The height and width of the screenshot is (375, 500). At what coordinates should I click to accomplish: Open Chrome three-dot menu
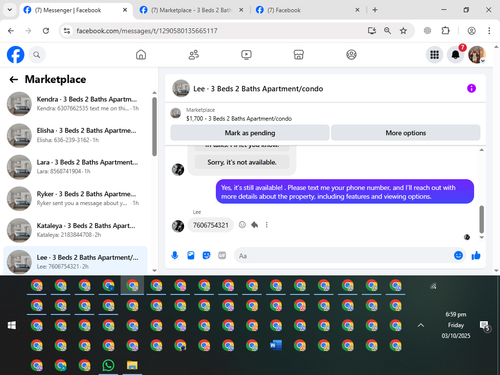coord(489,31)
